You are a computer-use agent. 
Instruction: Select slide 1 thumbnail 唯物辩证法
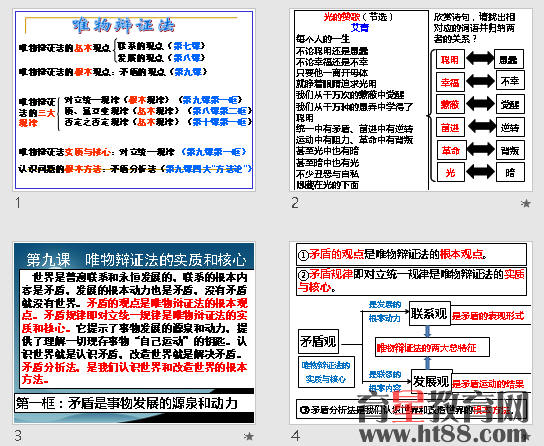pyautogui.click(x=134, y=100)
